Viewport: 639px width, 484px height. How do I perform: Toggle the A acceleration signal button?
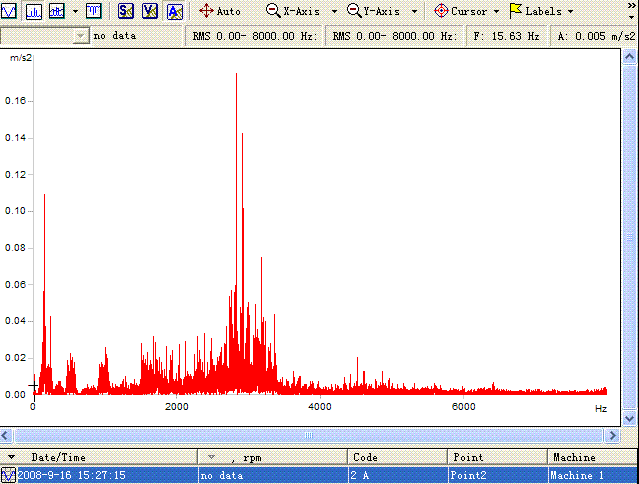click(175, 11)
